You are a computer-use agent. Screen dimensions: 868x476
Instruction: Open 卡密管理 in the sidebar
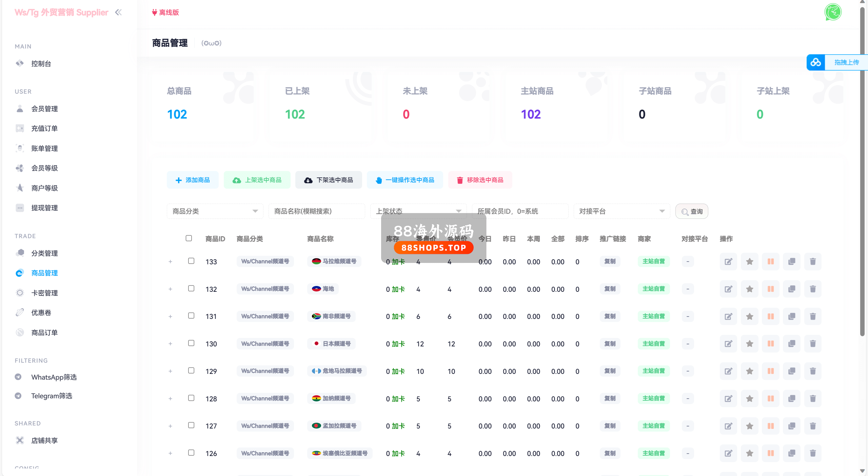44,293
